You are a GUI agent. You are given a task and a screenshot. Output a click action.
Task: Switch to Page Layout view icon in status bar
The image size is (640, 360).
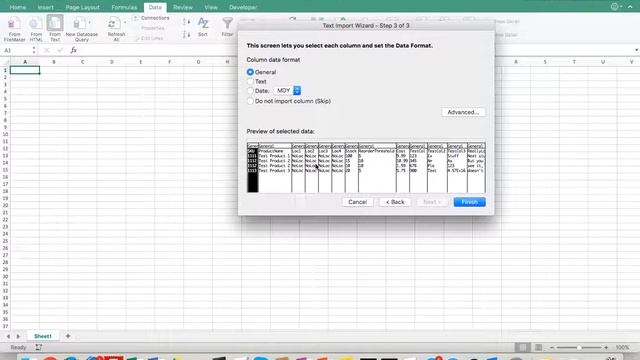coord(538,347)
